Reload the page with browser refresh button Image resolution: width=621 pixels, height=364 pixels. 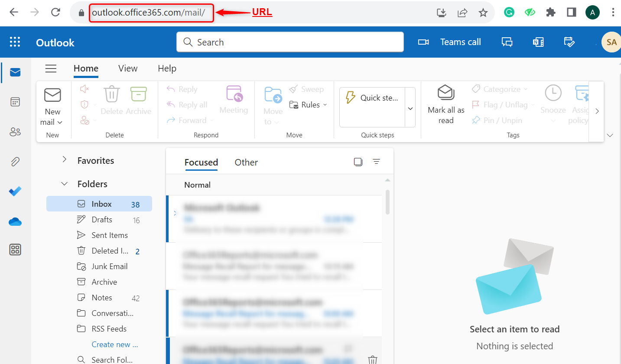[55, 13]
